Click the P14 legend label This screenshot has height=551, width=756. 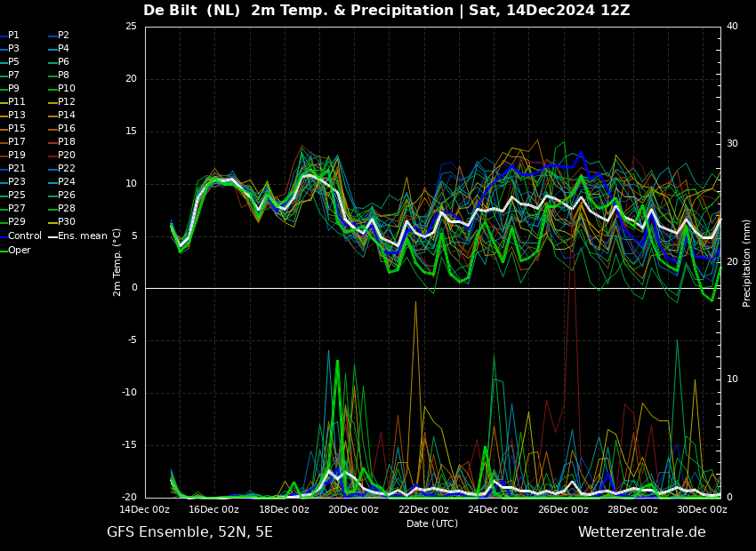coord(66,116)
